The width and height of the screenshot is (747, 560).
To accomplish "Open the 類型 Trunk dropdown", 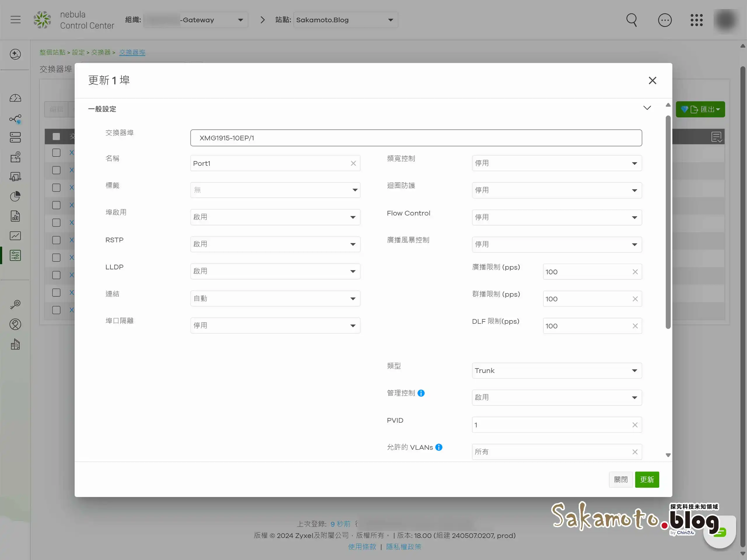I will [556, 371].
